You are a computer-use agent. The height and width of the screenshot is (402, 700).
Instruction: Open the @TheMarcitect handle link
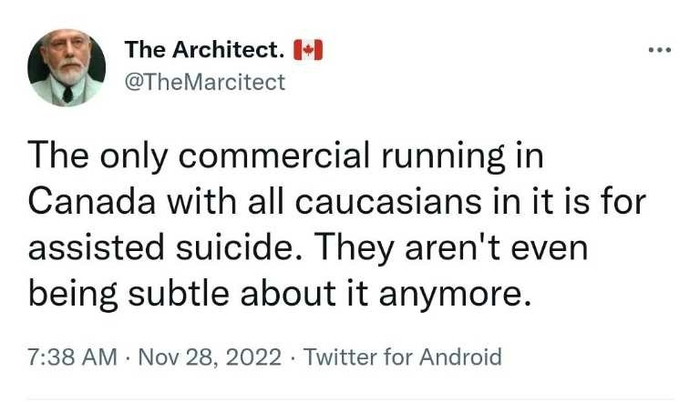[204, 82]
